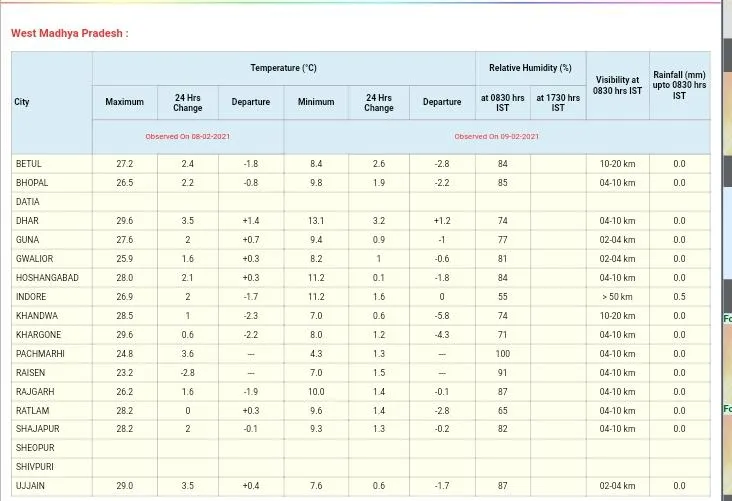Click Observed On 09-02-2021 label
The image size is (732, 501).
coord(497,137)
